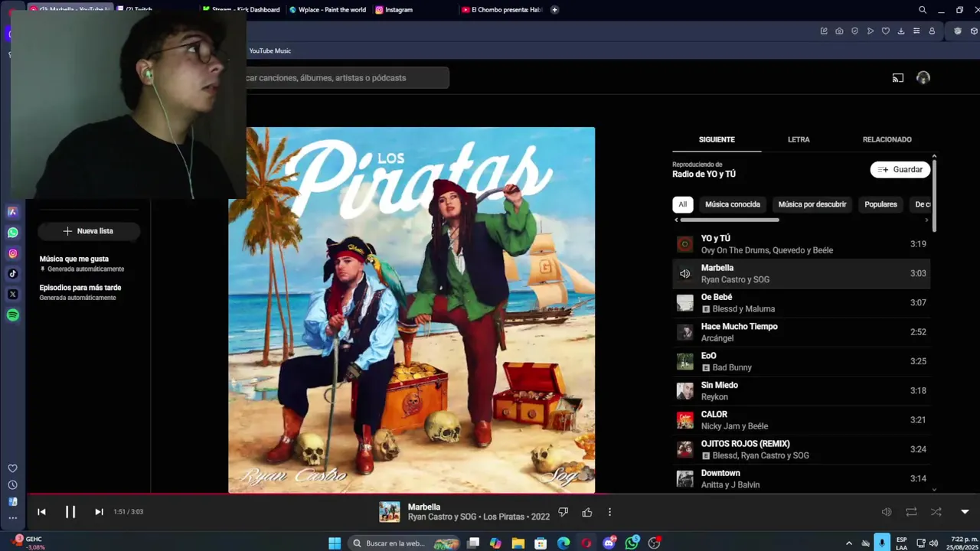Open Instagram in the browser sidebar
The width and height of the screenshot is (980, 551).
(13, 253)
